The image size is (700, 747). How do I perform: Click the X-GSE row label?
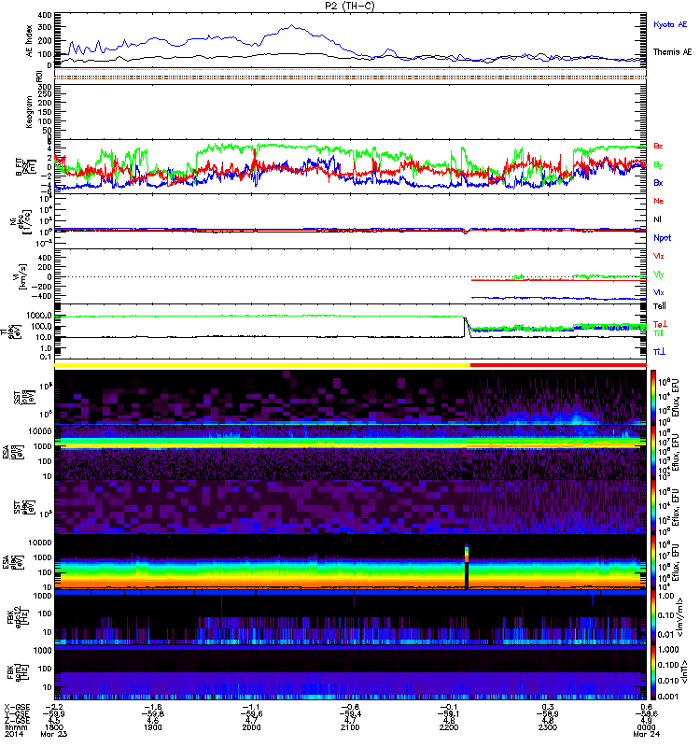(x=17, y=707)
